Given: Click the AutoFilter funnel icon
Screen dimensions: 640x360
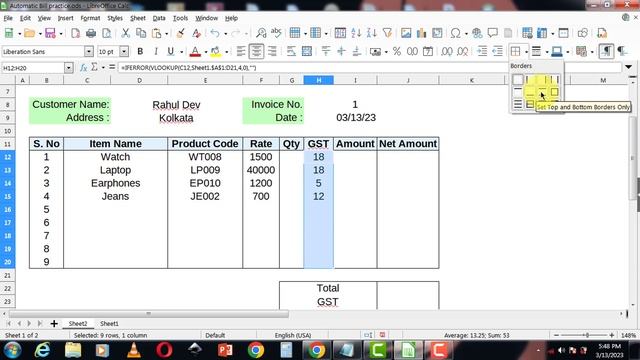Looking at the screenshot, I should coord(387,33).
